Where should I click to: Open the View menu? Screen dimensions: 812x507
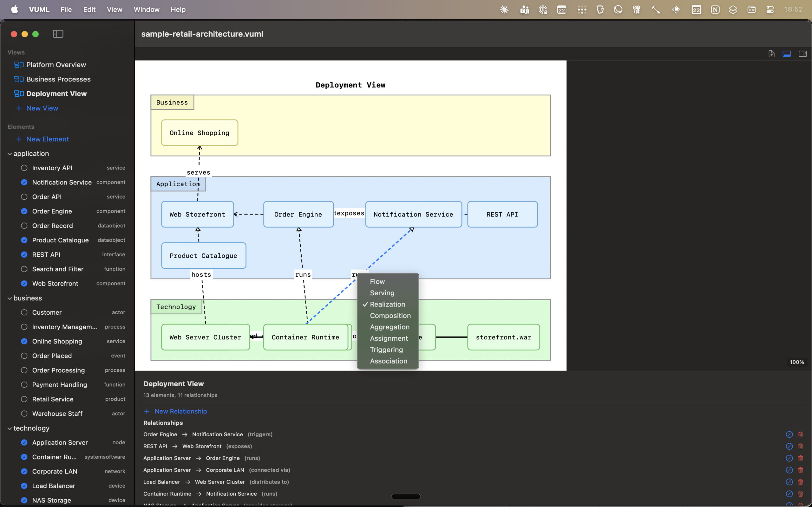(114, 10)
